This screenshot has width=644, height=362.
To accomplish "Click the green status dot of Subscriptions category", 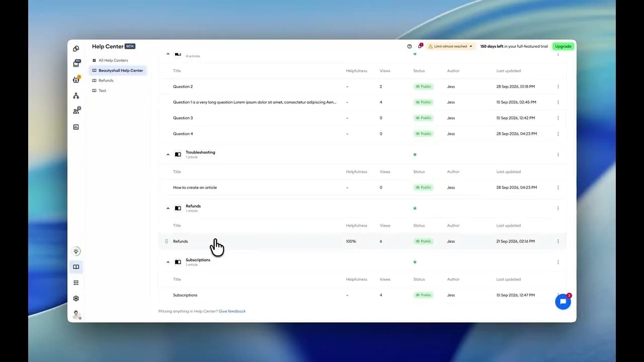I will click(x=415, y=262).
